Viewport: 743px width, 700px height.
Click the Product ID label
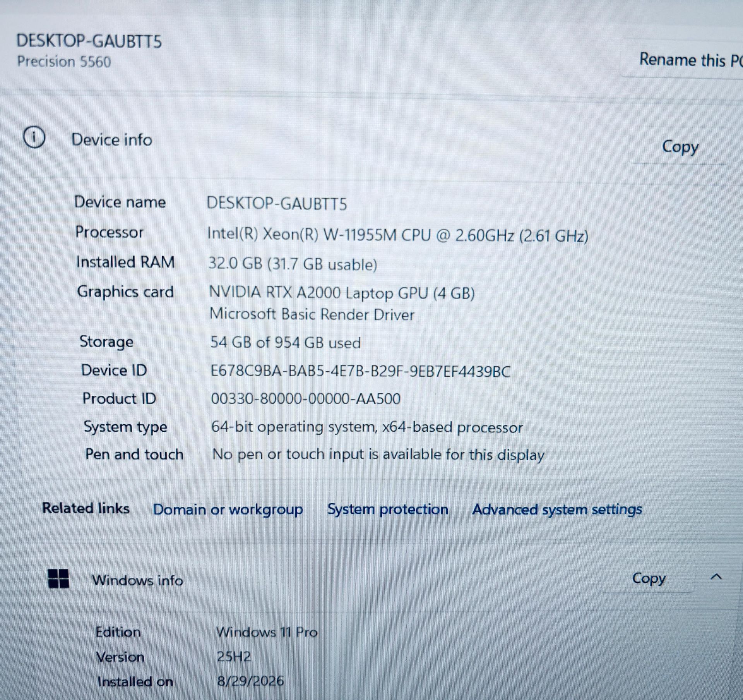click(x=119, y=398)
